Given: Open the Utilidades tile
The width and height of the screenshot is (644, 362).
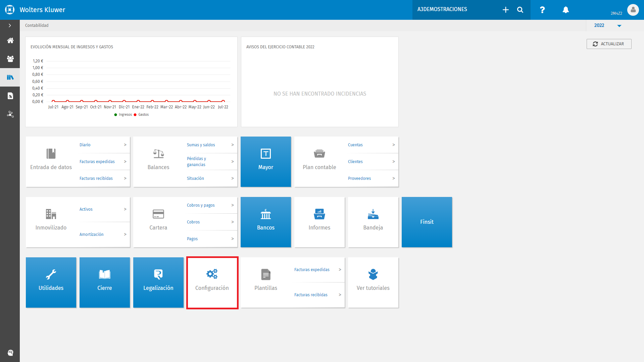Looking at the screenshot, I should coord(51,282).
